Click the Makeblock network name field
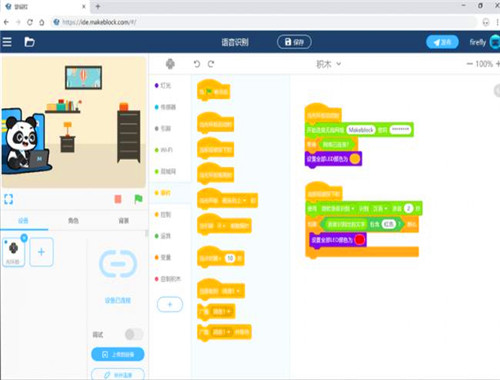500x380 pixels. click(361, 130)
